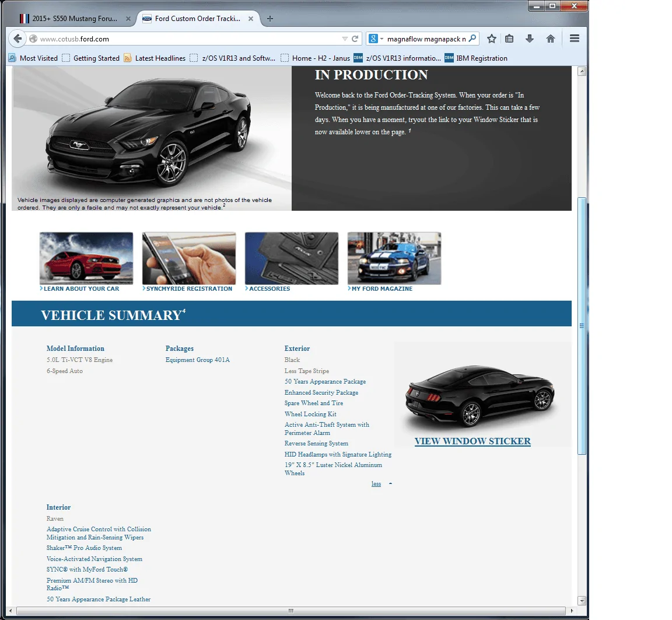
Task: Open a new tab with plus button
Action: pos(270,19)
